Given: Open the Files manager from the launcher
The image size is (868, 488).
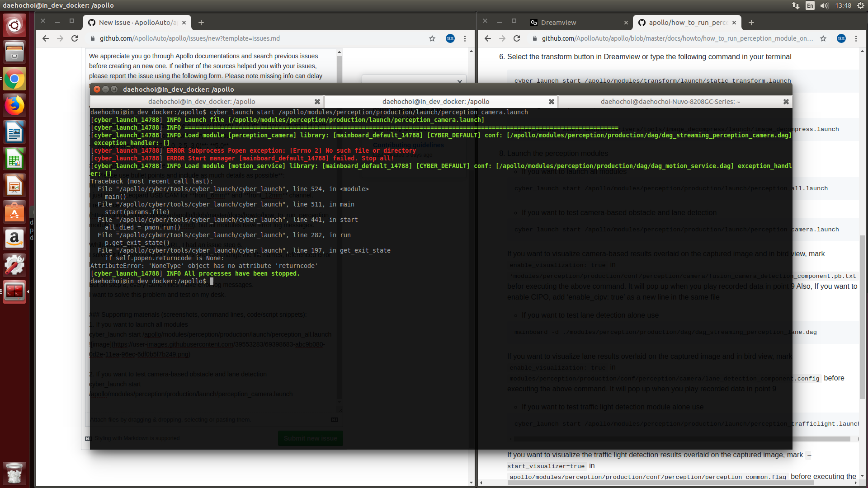Looking at the screenshot, I should tap(14, 52).
